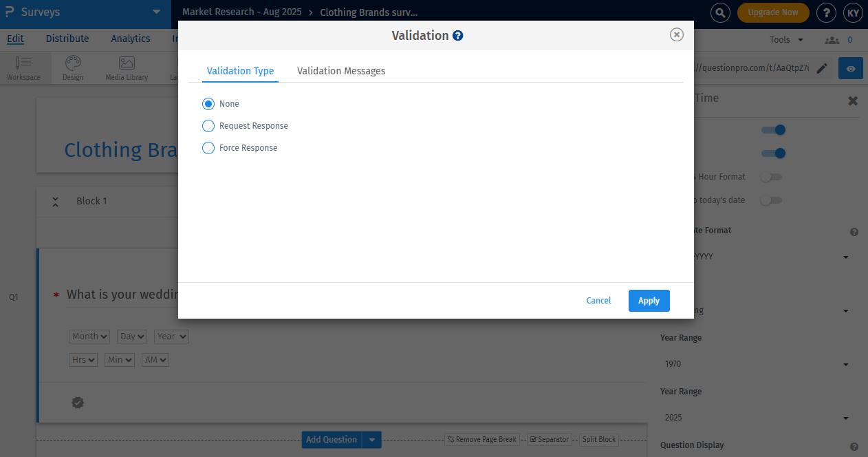
Task: Expand the Add Question dropdown arrow
Action: click(x=372, y=439)
